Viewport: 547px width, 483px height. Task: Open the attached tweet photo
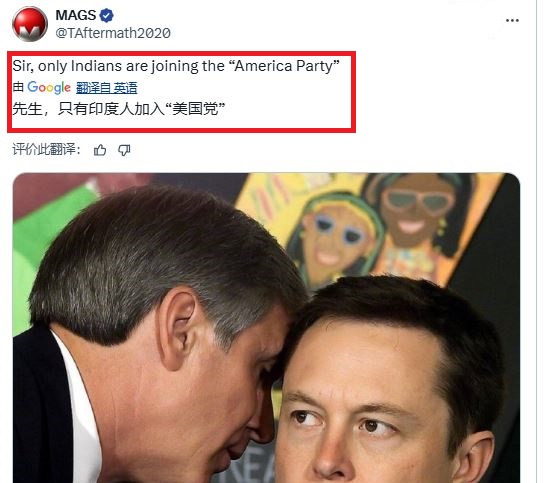tap(266, 328)
